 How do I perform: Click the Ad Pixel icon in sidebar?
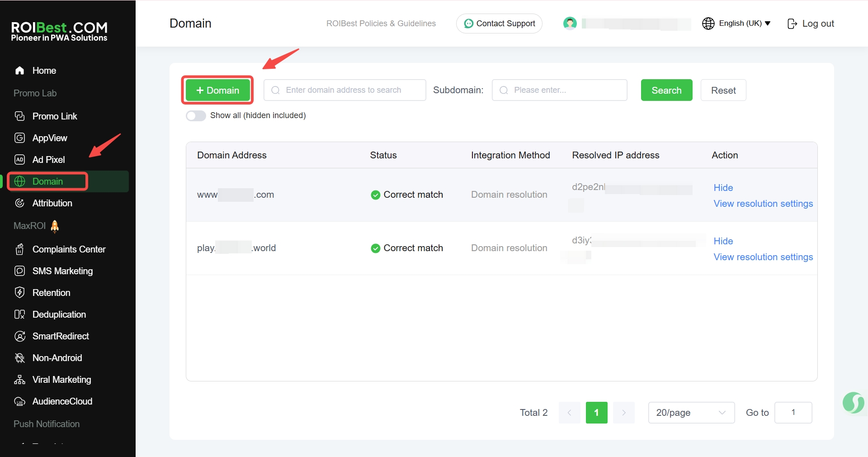(x=19, y=160)
